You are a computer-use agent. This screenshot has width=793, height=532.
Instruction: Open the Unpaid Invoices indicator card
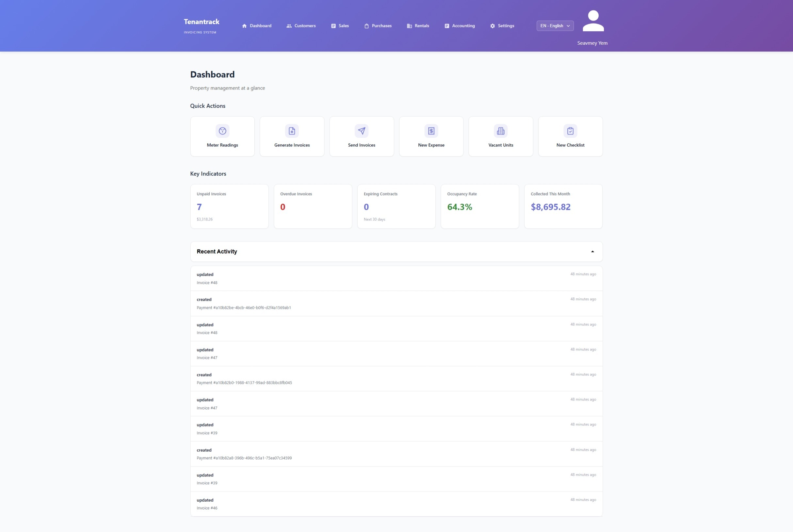[229, 206]
